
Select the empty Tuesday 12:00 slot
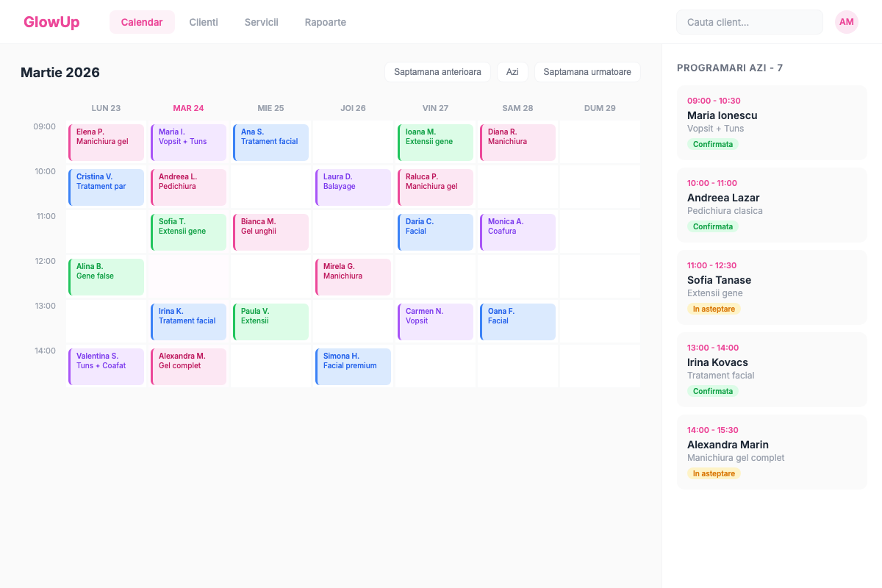(x=188, y=276)
